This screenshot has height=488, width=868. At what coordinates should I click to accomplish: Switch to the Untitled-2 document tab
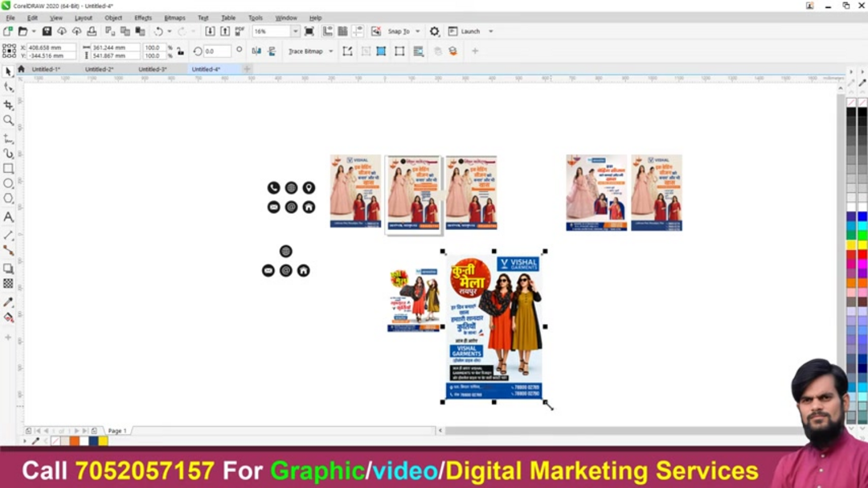(99, 69)
